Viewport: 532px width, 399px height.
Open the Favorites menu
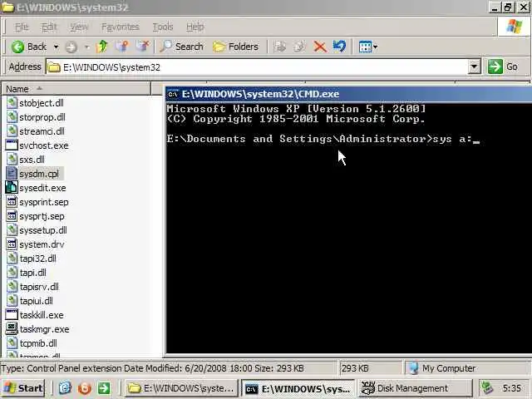(121, 27)
